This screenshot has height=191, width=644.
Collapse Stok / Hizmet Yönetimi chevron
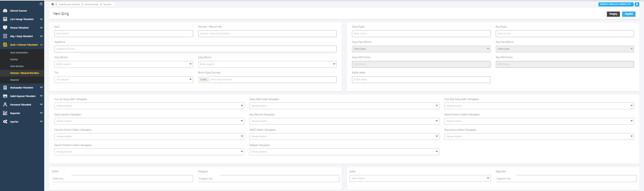41,45
